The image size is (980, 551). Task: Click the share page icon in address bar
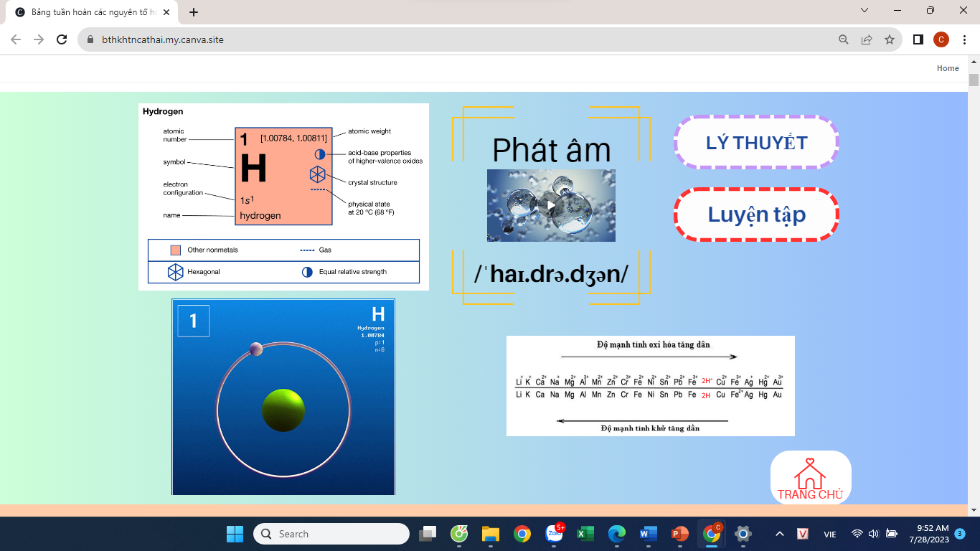867,39
